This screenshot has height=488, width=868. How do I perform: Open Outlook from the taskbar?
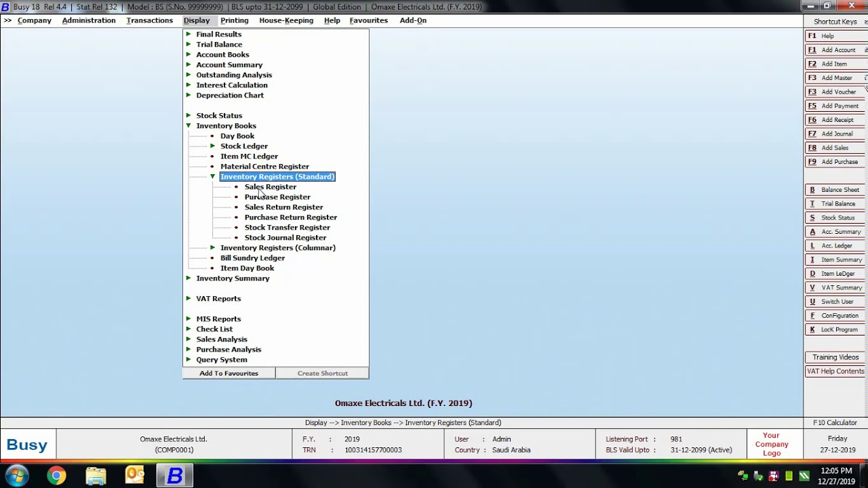[x=135, y=476]
